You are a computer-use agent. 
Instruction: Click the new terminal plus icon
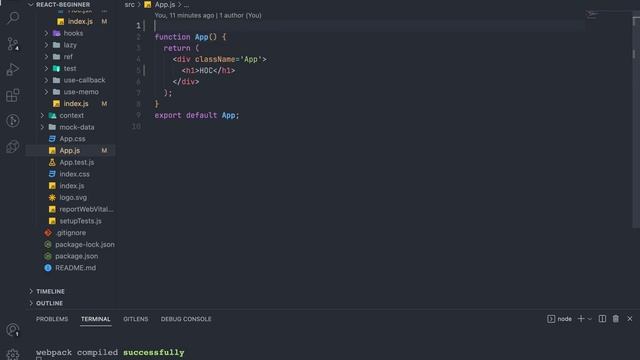point(581,319)
